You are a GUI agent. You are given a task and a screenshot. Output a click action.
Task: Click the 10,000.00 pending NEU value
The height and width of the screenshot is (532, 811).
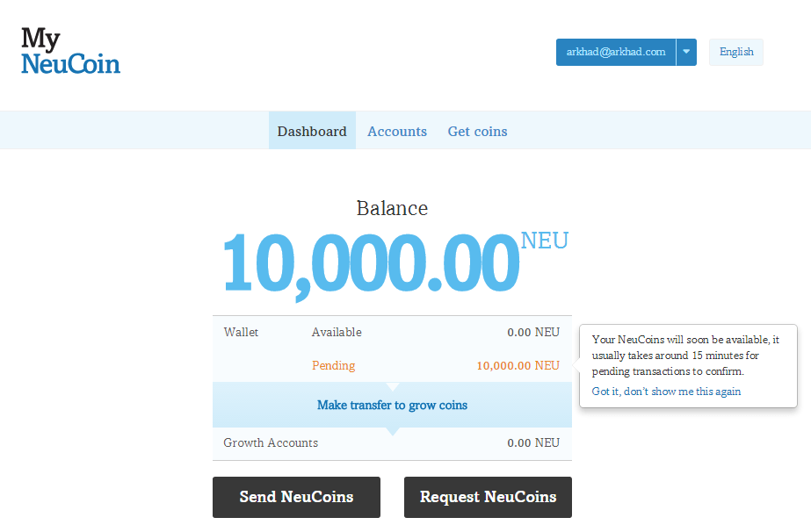[x=518, y=366]
